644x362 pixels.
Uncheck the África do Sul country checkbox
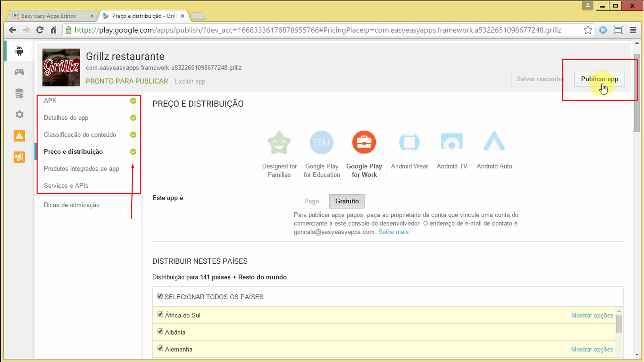pos(160,314)
